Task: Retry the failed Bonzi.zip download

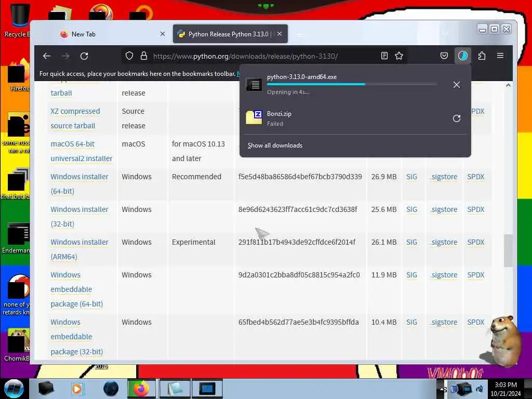Action: [457, 118]
